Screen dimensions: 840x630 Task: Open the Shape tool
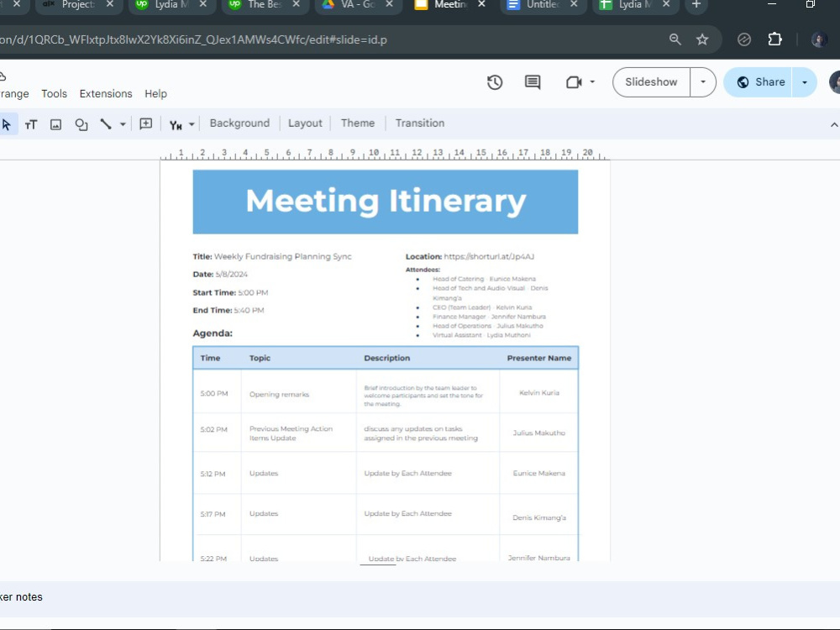click(81, 124)
